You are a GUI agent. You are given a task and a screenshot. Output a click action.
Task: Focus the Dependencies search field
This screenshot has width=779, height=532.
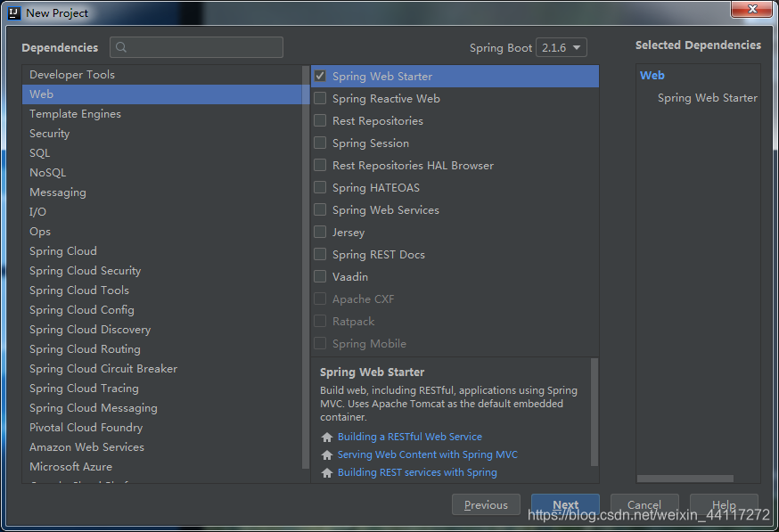pos(197,47)
